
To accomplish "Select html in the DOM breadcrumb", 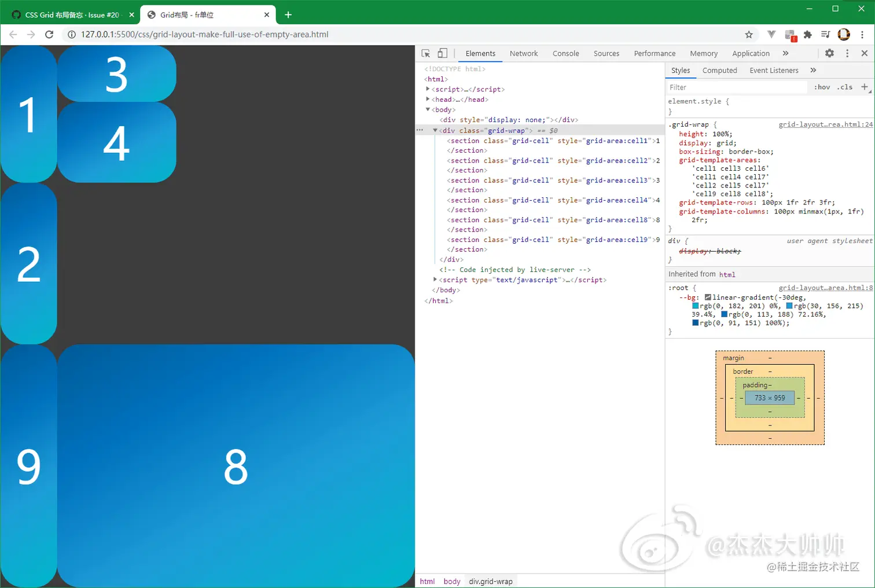I will pos(427,582).
